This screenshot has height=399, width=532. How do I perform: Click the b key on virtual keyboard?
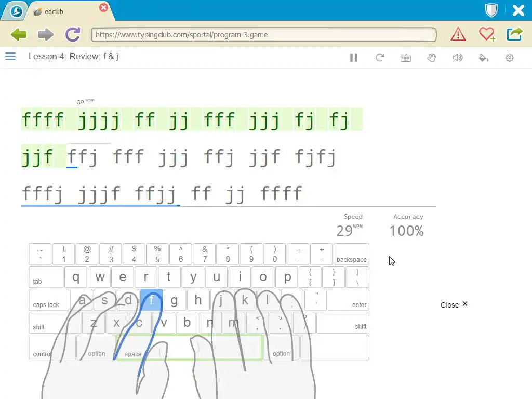[x=187, y=323]
